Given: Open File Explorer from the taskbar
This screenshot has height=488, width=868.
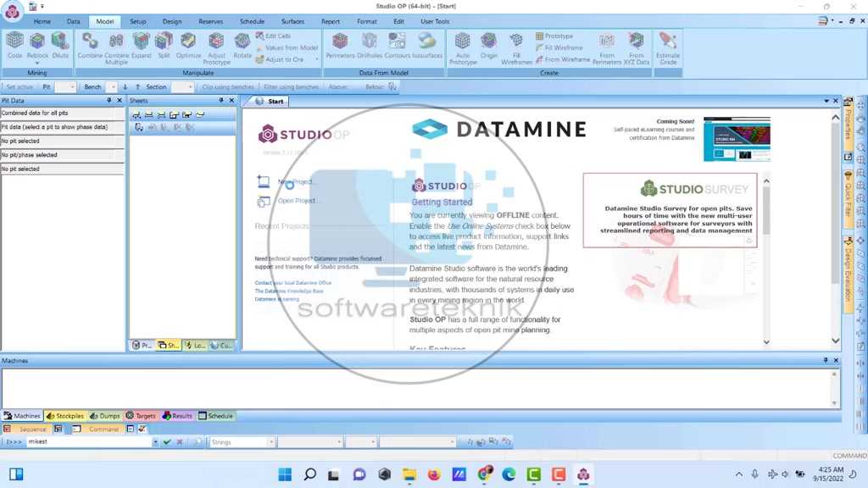Looking at the screenshot, I should pos(409,474).
